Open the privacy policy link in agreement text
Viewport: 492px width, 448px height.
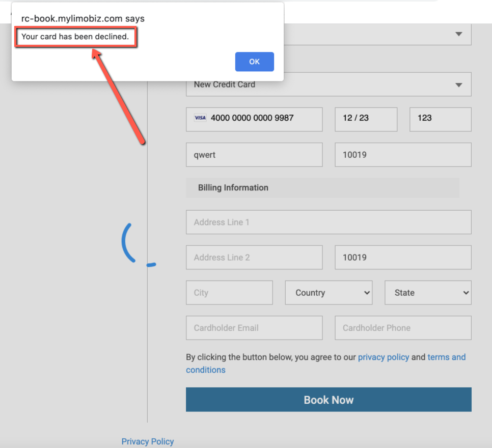(384, 357)
